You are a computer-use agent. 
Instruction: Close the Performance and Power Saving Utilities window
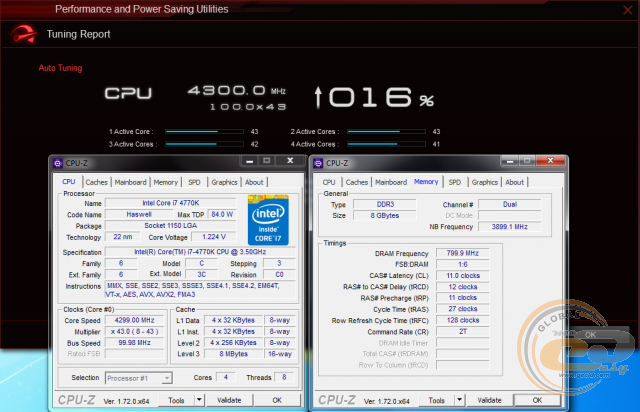coord(627,10)
